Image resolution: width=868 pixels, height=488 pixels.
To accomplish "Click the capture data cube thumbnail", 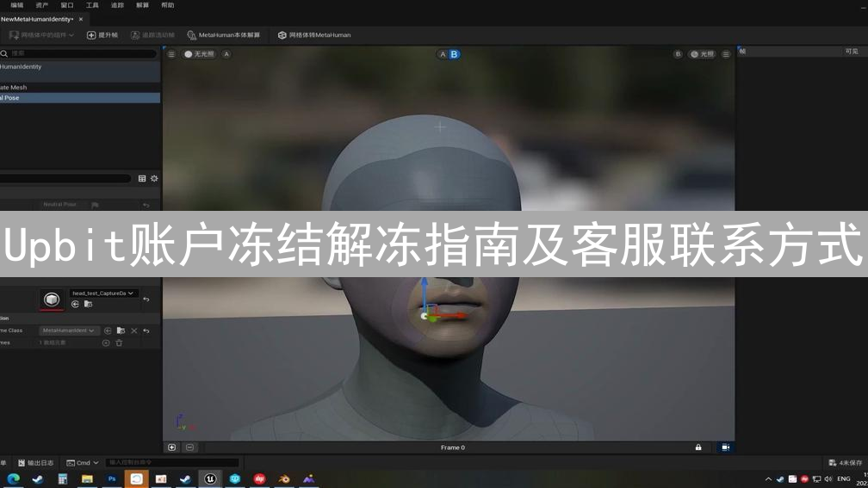I will click(x=52, y=300).
